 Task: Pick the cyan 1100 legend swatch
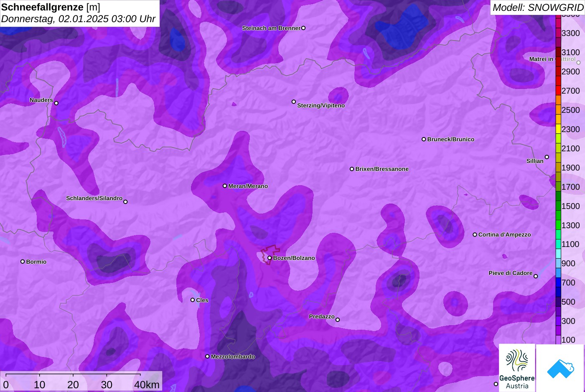[558, 244]
